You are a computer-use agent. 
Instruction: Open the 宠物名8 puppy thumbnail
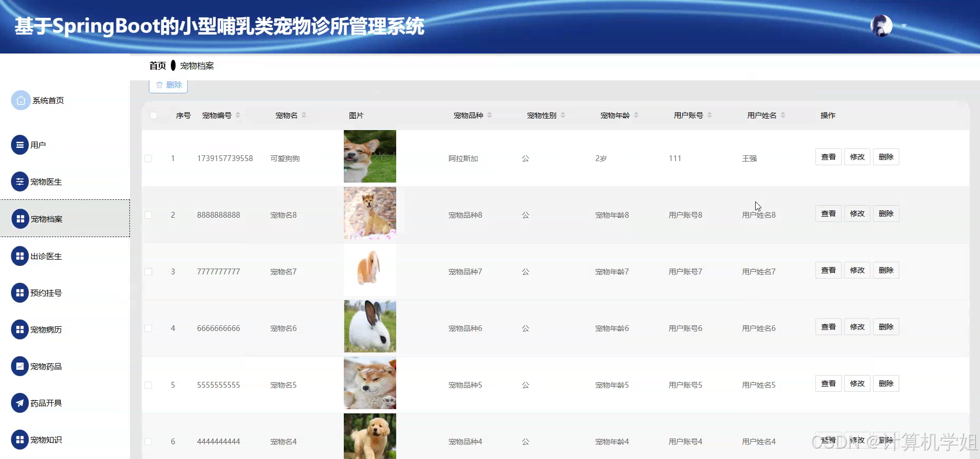pos(370,213)
